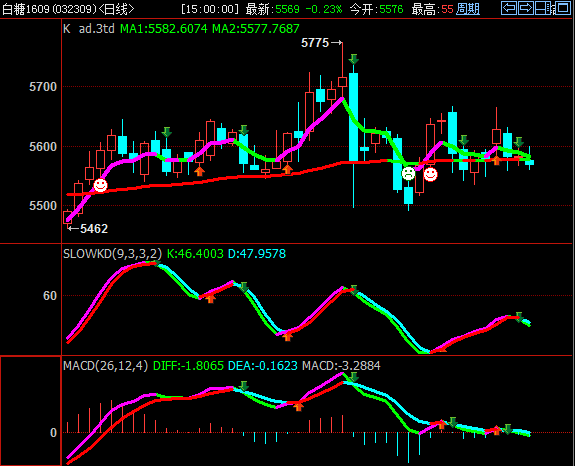The width and height of the screenshot is (575, 466).
Task: Click the right arrow navigation icon
Action: pos(526,8)
